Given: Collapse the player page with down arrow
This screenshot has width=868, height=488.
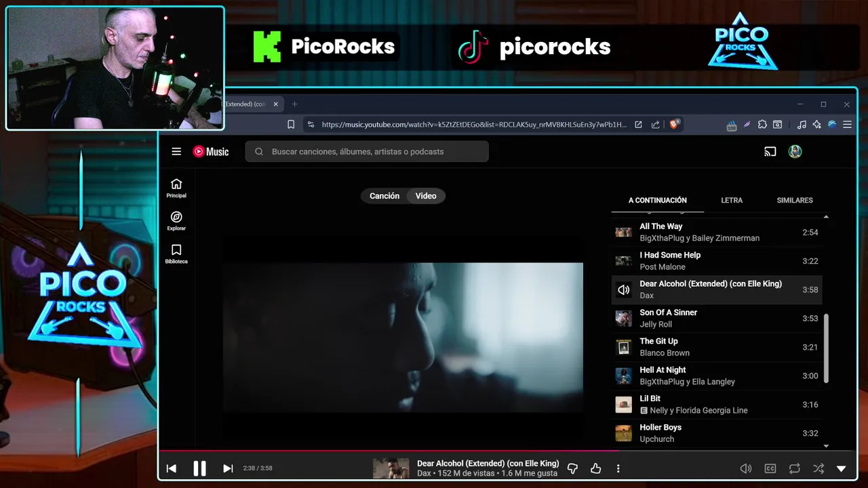Looking at the screenshot, I should [x=842, y=468].
